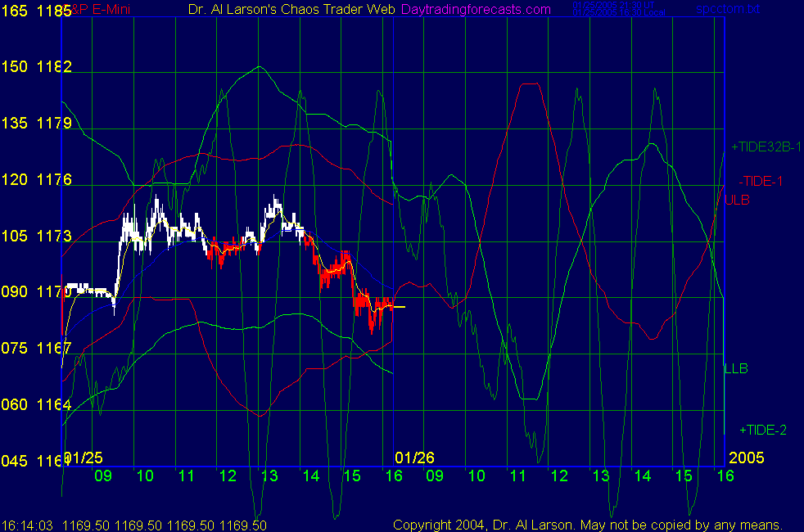Click the "075 1167" price axis label
Image resolution: width=804 pixels, height=532 pixels.
[36, 348]
